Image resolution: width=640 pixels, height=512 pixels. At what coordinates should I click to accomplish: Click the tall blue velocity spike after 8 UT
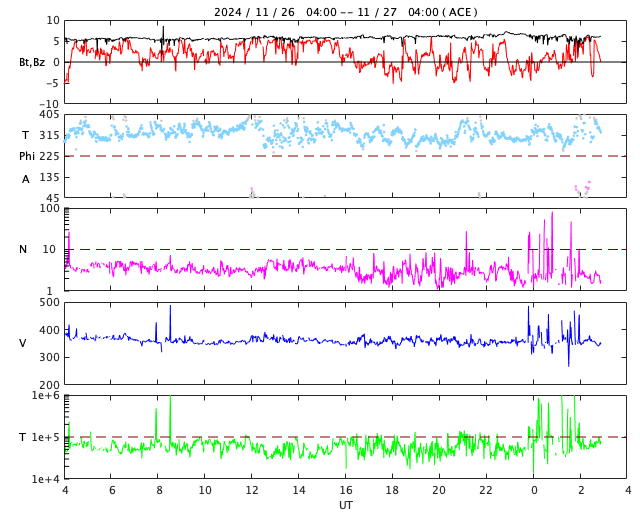point(170,323)
